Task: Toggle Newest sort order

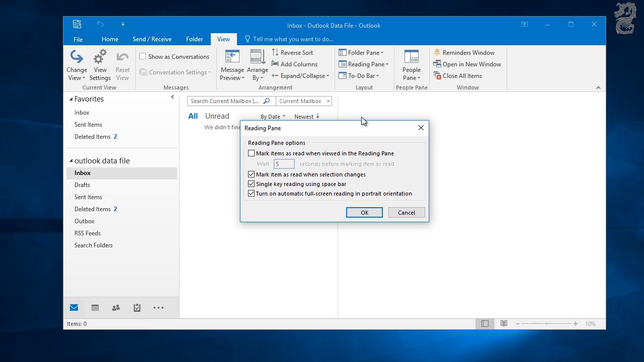Action: click(x=307, y=117)
